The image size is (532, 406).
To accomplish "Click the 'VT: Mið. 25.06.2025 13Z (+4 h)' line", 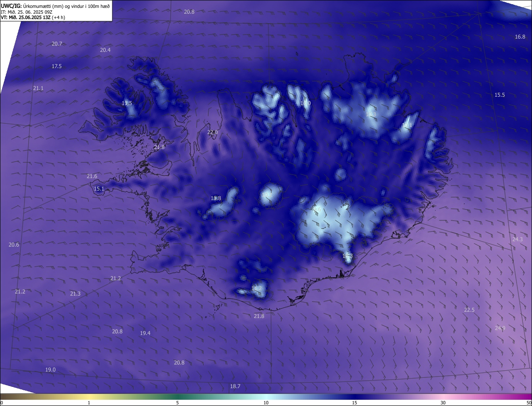I will tap(33, 17).
